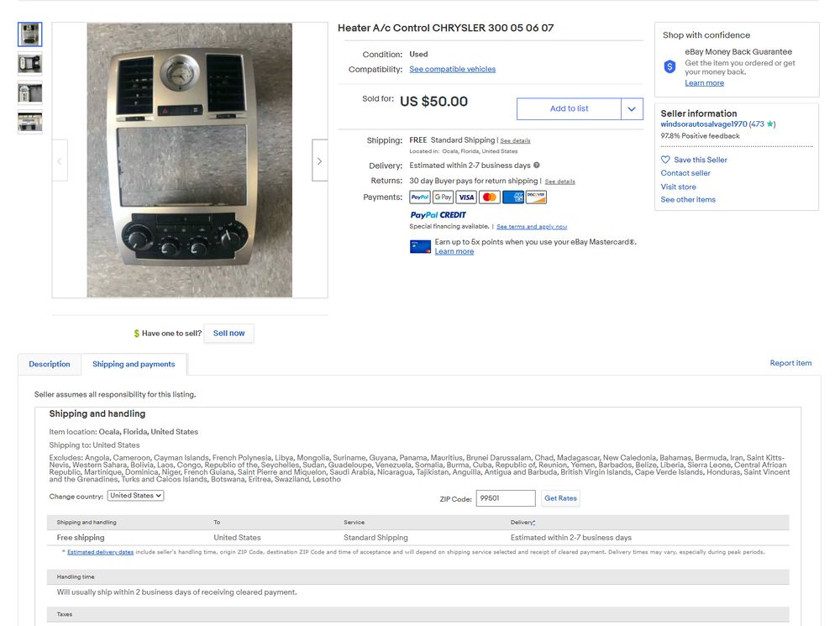The width and height of the screenshot is (840, 626).
Task: Click the delivery estimate info icon
Action: click(536, 165)
